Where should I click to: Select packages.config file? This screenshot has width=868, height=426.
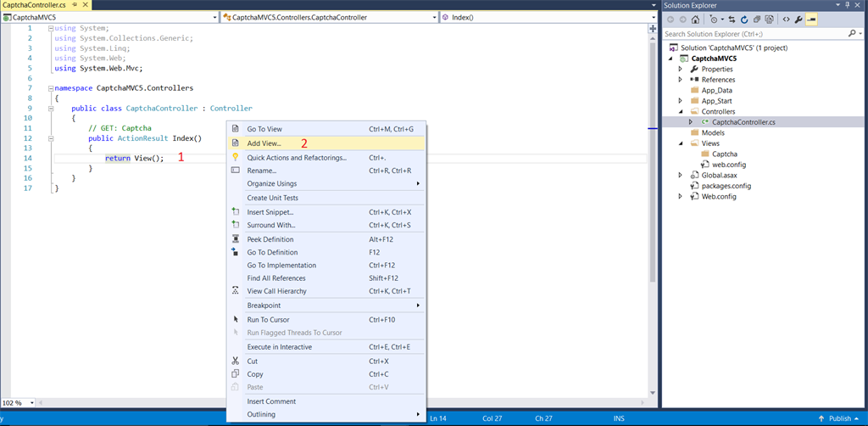pyautogui.click(x=726, y=186)
